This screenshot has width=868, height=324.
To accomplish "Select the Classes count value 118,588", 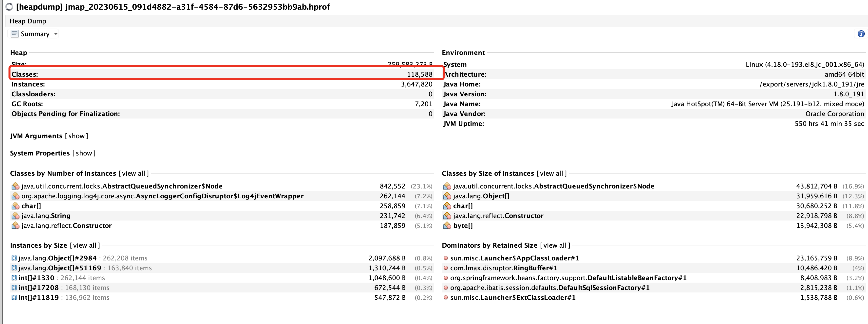I will (419, 74).
